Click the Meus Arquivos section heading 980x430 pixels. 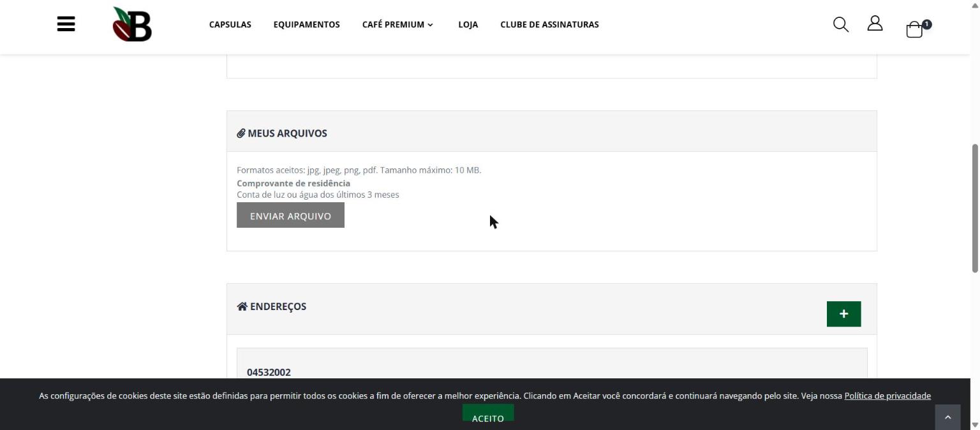[x=287, y=133]
